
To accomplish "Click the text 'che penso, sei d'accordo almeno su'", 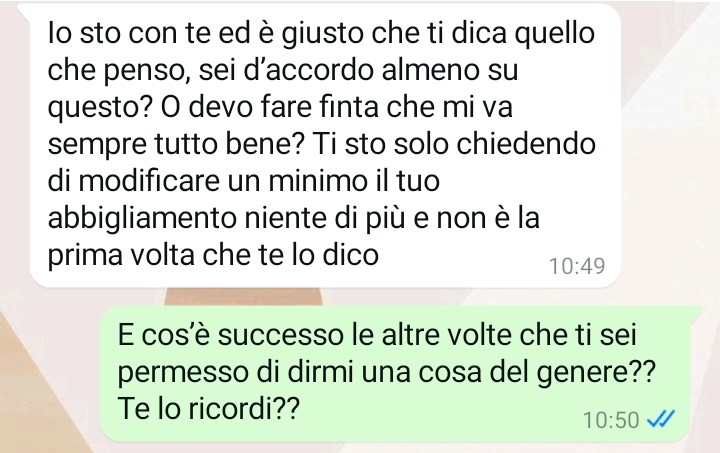I will 283,70.
